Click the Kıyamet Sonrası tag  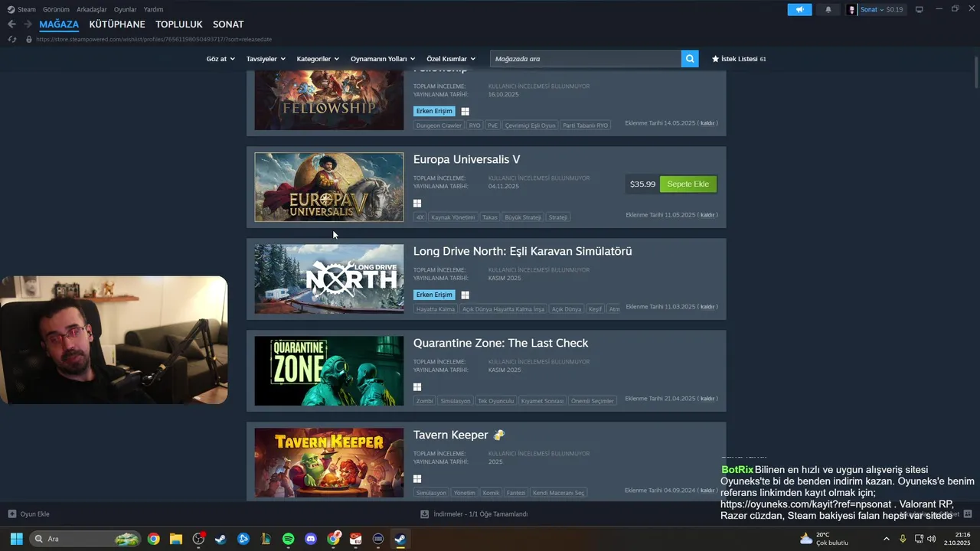(x=542, y=401)
